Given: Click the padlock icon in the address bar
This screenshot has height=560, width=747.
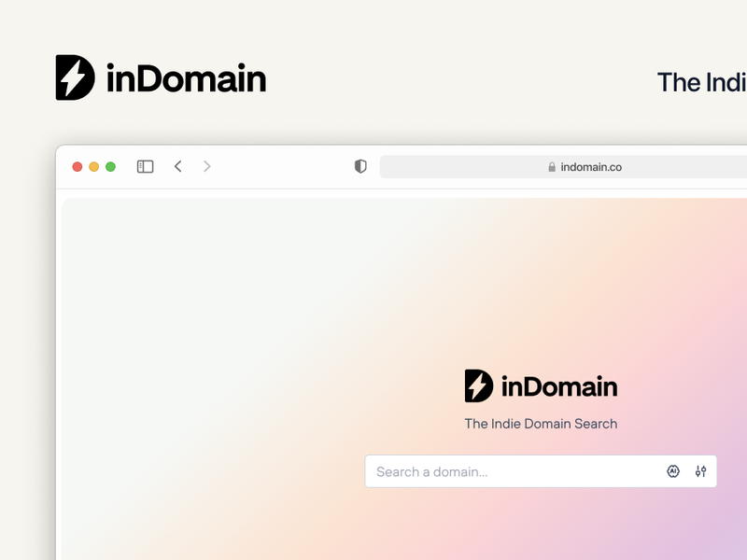Looking at the screenshot, I should 550,166.
